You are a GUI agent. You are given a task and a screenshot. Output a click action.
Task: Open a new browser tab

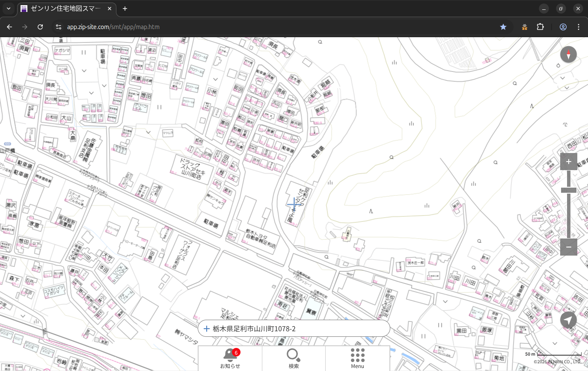[125, 9]
